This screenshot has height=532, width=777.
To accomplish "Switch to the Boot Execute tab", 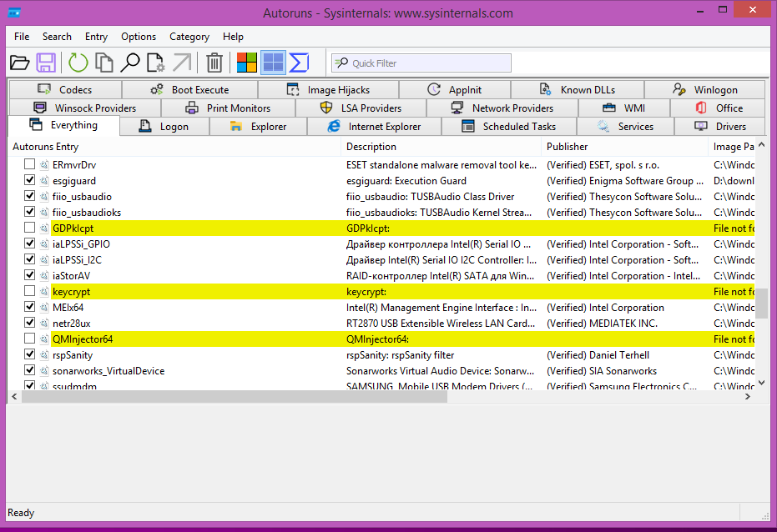I will [x=189, y=89].
